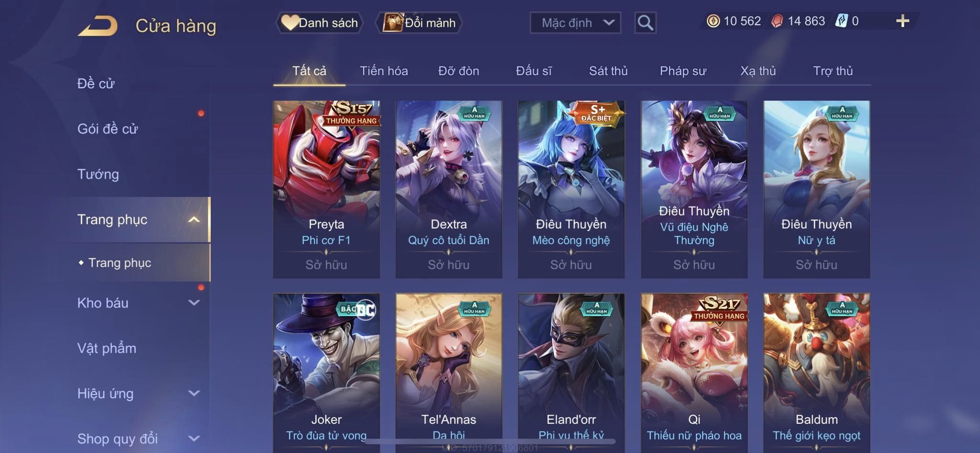Tap the gold coin balance icon

tap(713, 21)
